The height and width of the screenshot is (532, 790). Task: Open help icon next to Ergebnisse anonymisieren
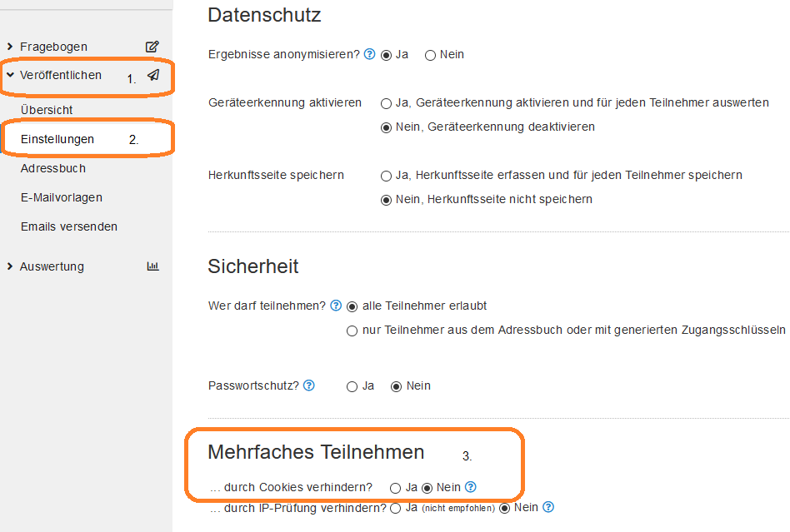370,54
